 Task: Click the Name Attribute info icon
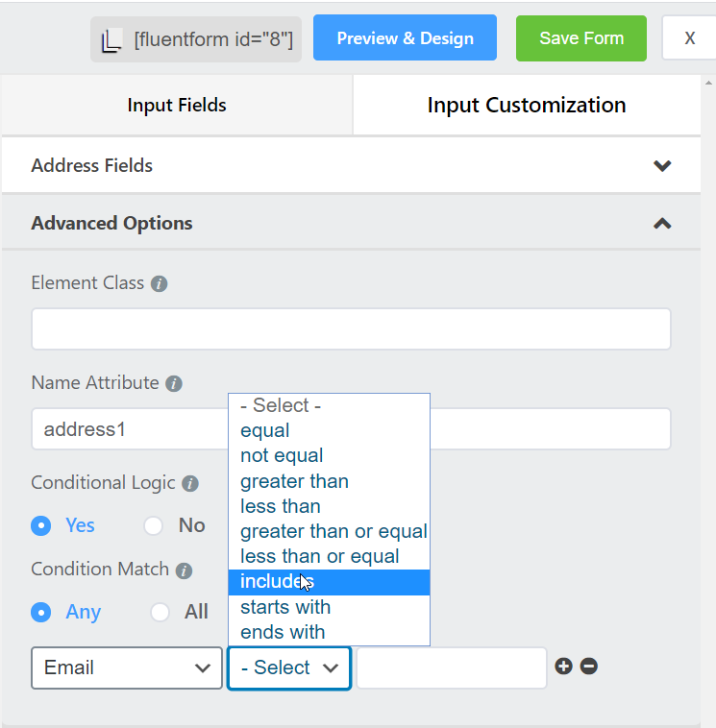pos(174,383)
